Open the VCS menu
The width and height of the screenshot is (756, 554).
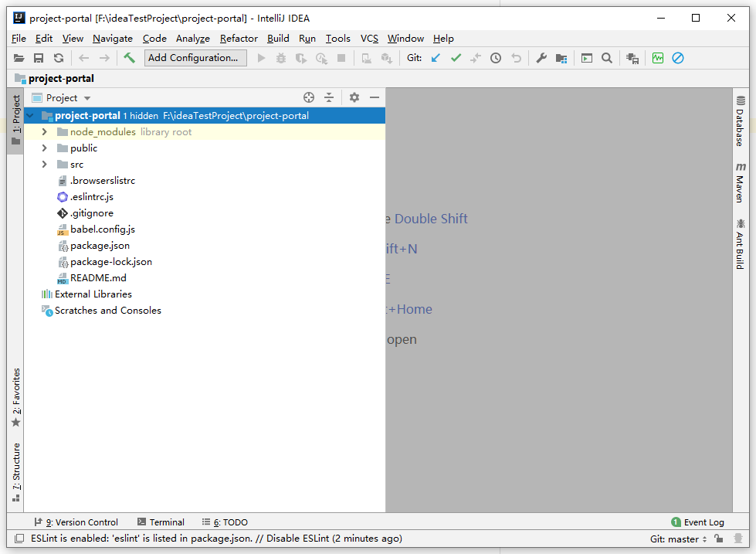tap(369, 39)
